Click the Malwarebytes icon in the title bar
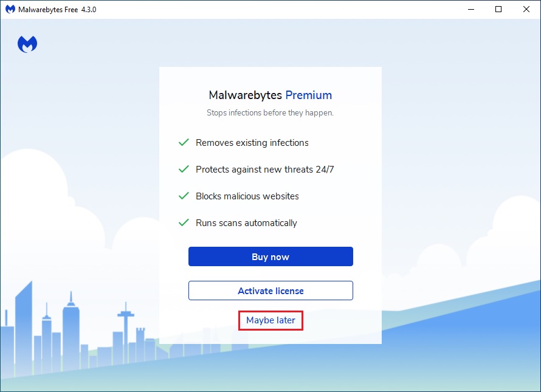This screenshot has height=392, width=541. pyautogui.click(x=9, y=9)
